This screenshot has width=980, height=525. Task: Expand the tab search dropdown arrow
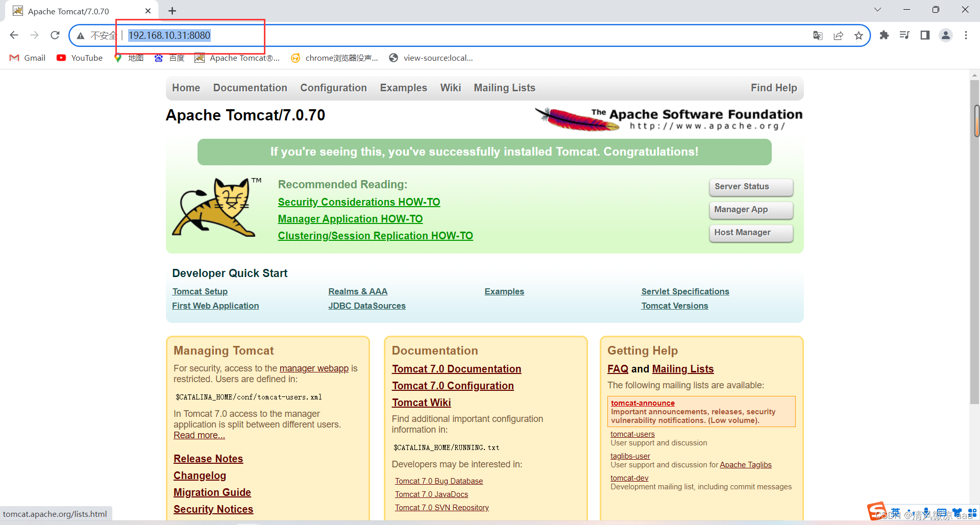(x=877, y=10)
